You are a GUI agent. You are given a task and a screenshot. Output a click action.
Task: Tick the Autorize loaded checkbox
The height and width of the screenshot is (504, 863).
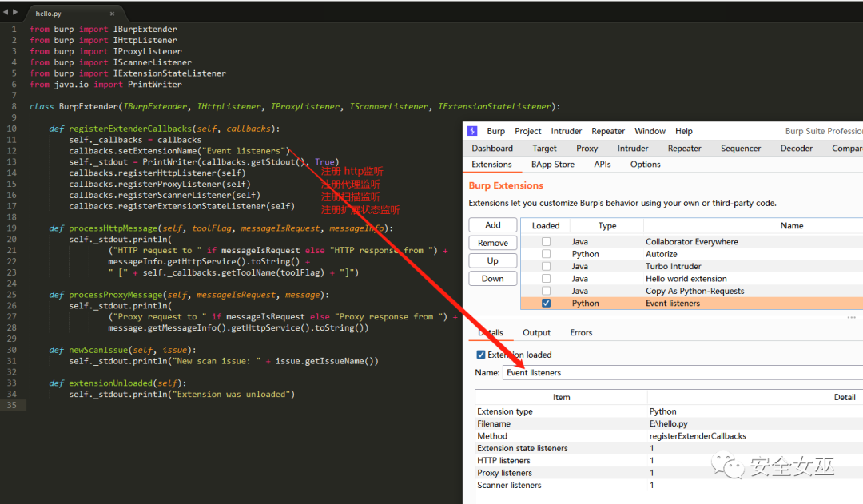pyautogui.click(x=546, y=254)
